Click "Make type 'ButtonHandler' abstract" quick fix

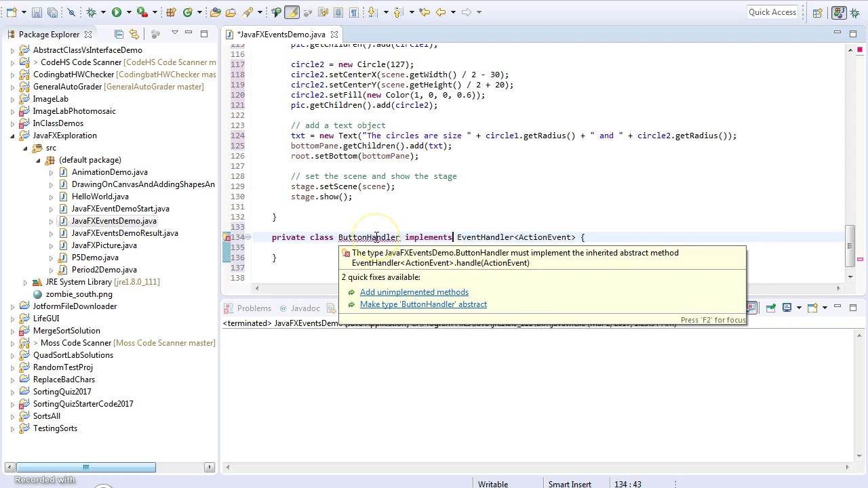coord(423,304)
